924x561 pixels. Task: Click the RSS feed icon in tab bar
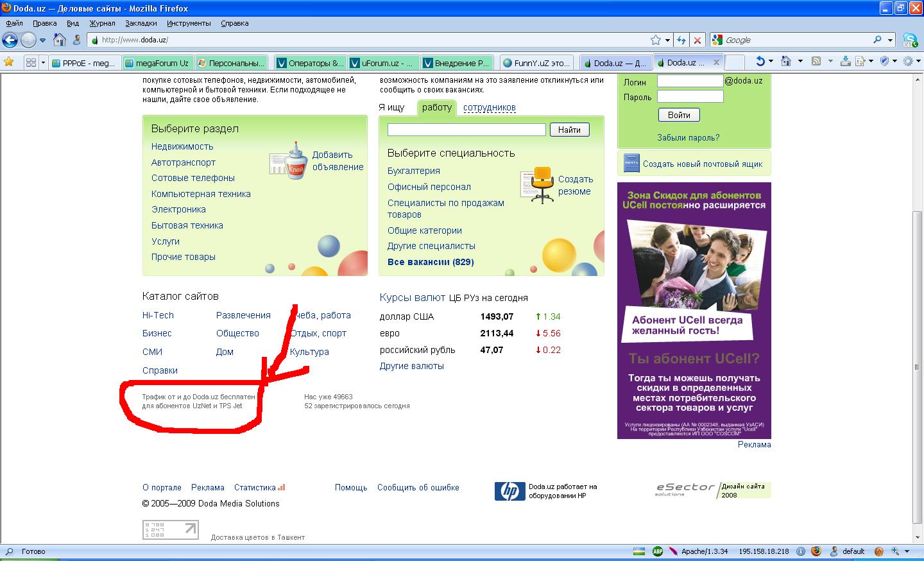(x=816, y=62)
